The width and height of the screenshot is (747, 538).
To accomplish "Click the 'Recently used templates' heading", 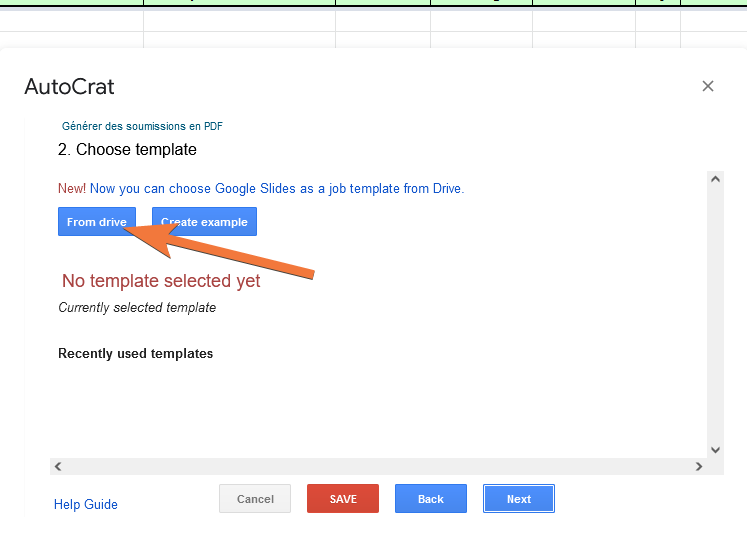I will pyautogui.click(x=135, y=354).
